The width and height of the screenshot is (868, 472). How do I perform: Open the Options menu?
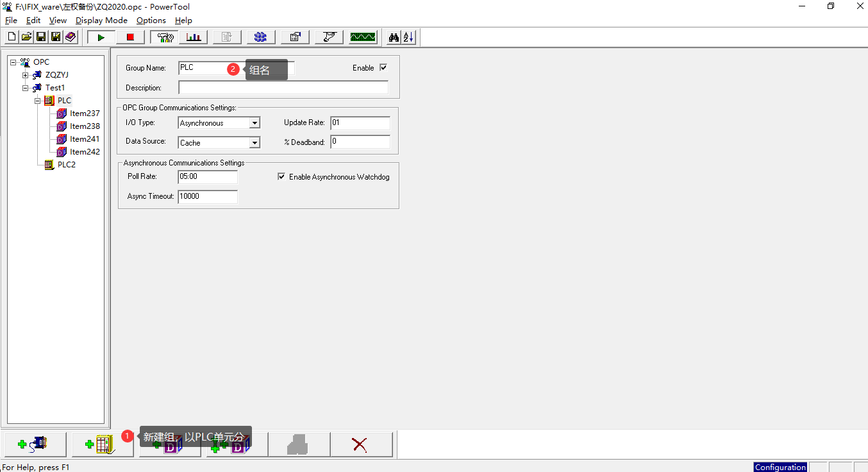[151, 20]
